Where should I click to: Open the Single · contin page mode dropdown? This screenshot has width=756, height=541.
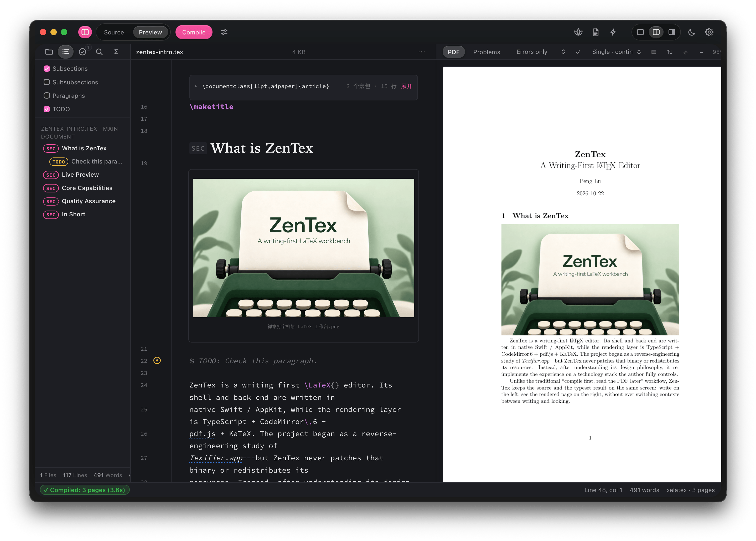[617, 52]
